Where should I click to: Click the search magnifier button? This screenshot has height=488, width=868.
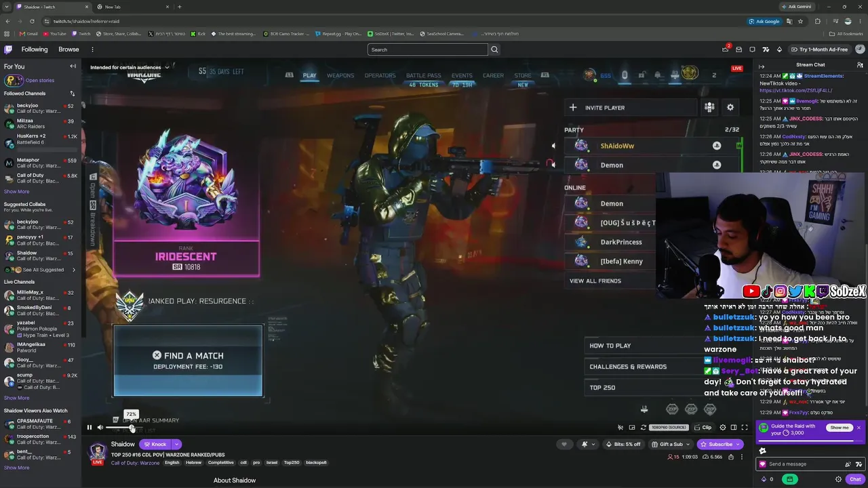494,49
